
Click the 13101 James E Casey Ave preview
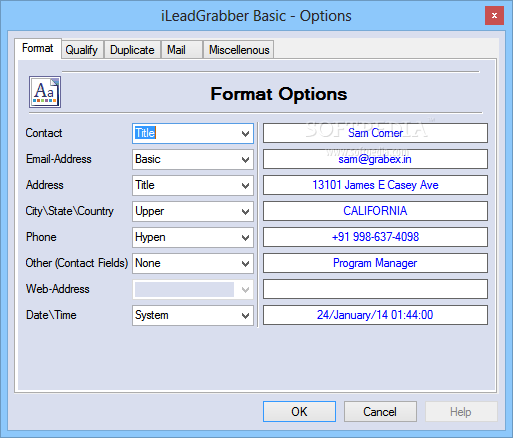click(375, 185)
